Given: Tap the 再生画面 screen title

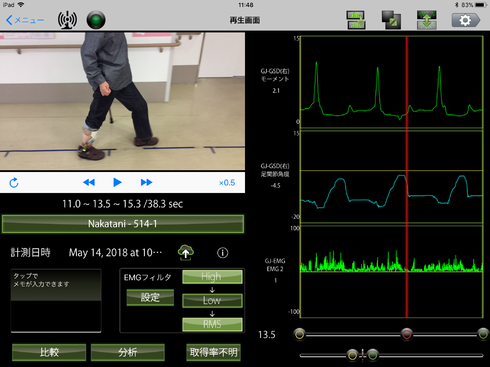Looking at the screenshot, I should coord(245,20).
